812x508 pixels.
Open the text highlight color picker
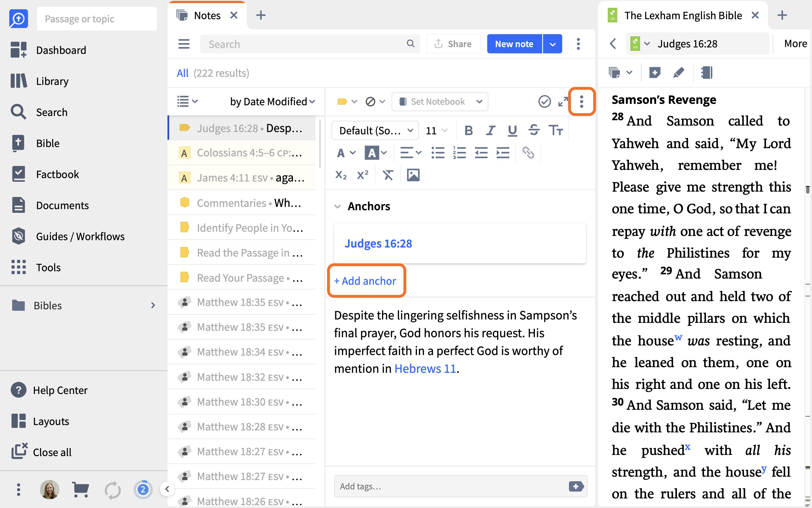pos(376,153)
